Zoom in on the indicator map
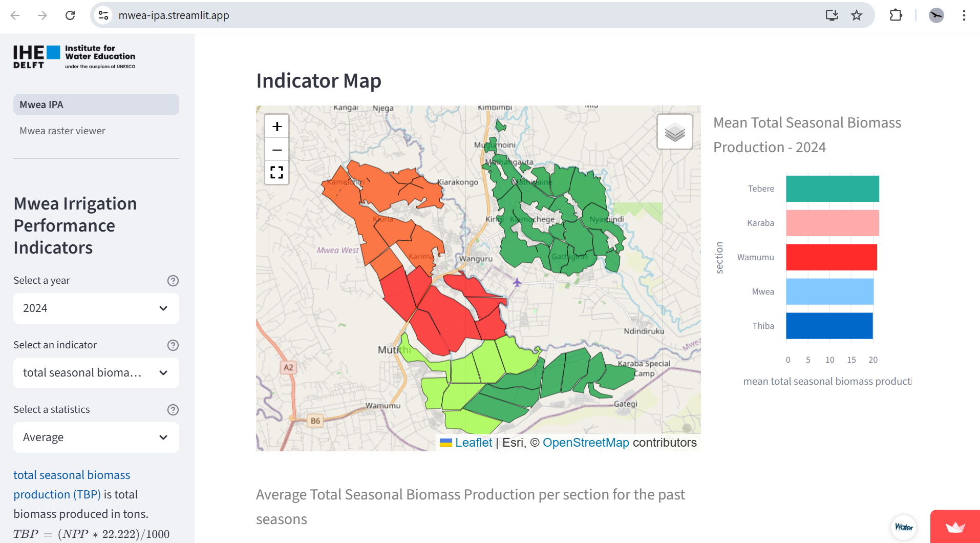The height and width of the screenshot is (543, 980). tap(277, 127)
